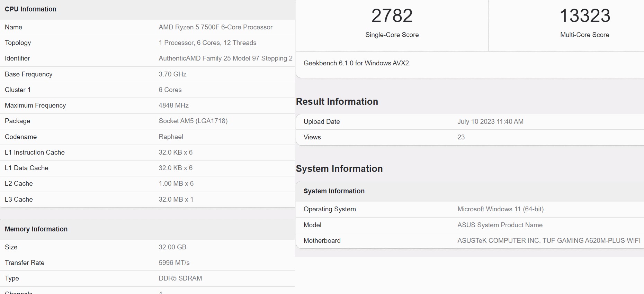Click the Maximum Frequency 4848 MHz value
Viewport: 644px width, 294px height.
pyautogui.click(x=173, y=105)
